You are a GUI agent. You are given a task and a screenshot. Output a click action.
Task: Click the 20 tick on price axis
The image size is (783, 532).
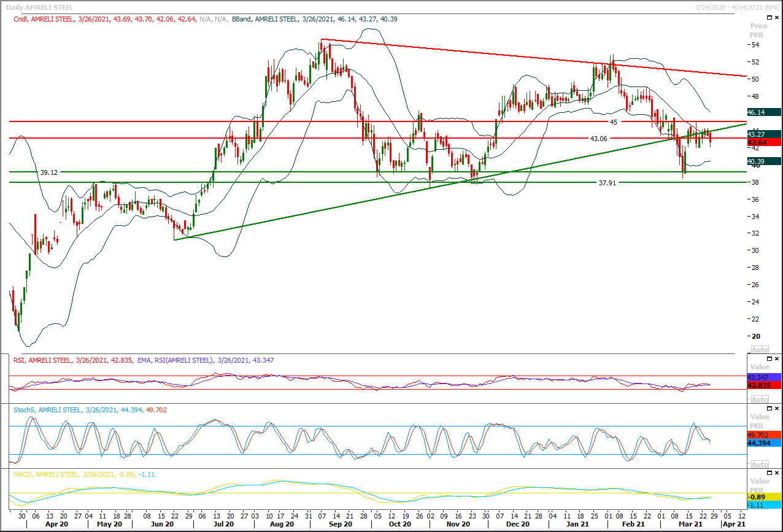(757, 336)
